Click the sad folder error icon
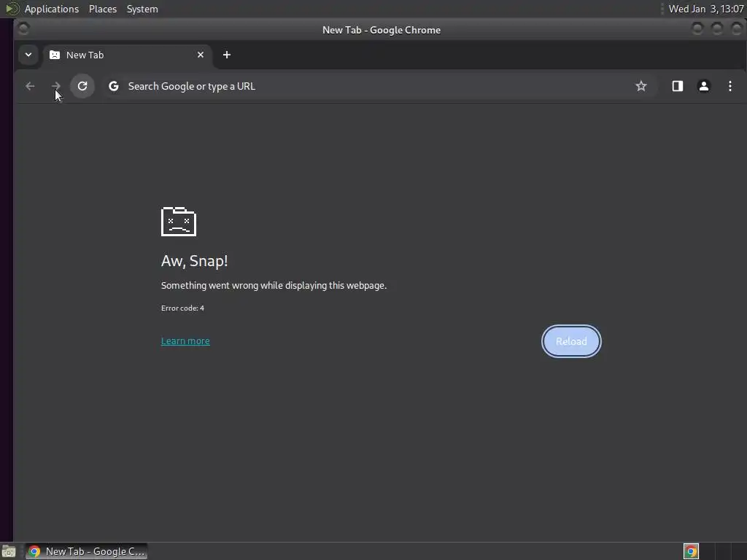 pyautogui.click(x=179, y=222)
